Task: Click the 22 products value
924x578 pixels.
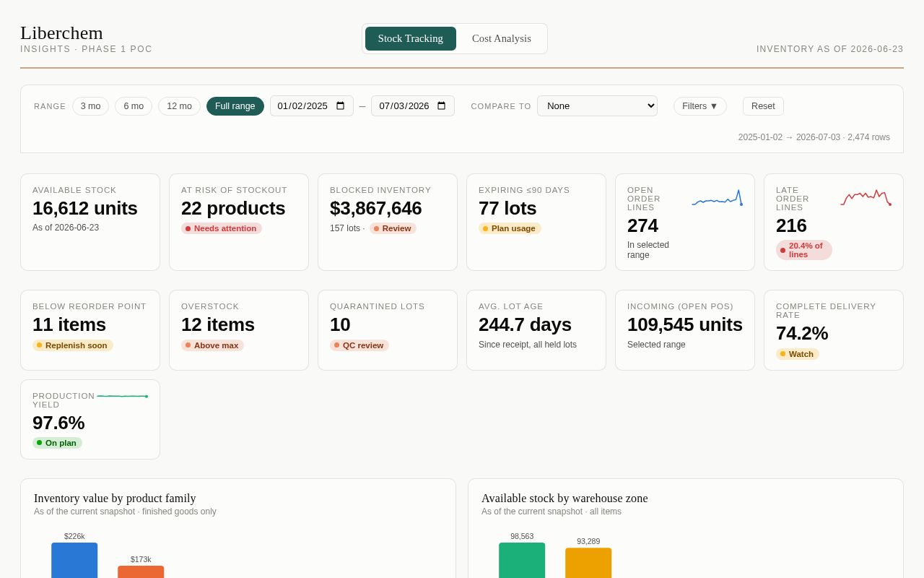Action: [233, 208]
